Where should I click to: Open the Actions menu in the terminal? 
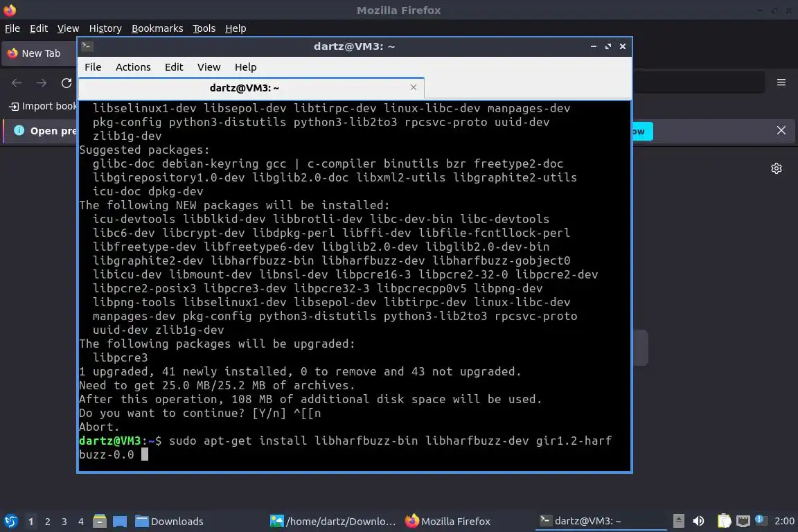133,67
